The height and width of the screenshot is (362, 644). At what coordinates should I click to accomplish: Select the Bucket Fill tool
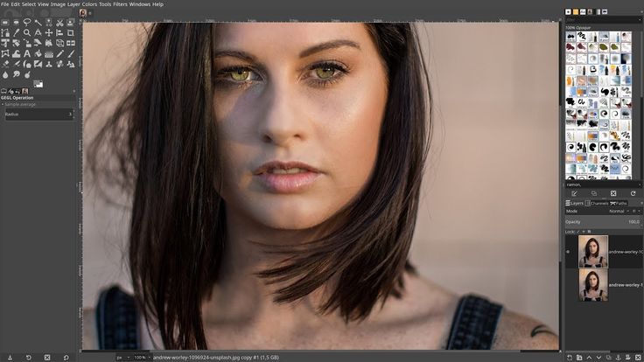tap(38, 53)
